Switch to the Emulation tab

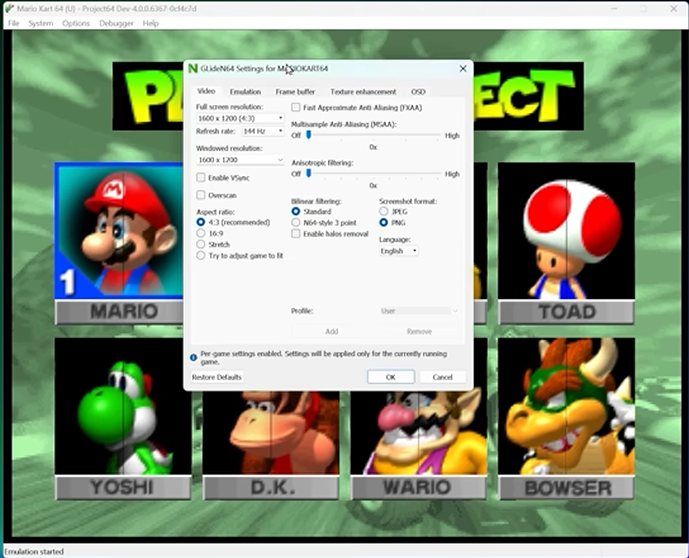245,92
